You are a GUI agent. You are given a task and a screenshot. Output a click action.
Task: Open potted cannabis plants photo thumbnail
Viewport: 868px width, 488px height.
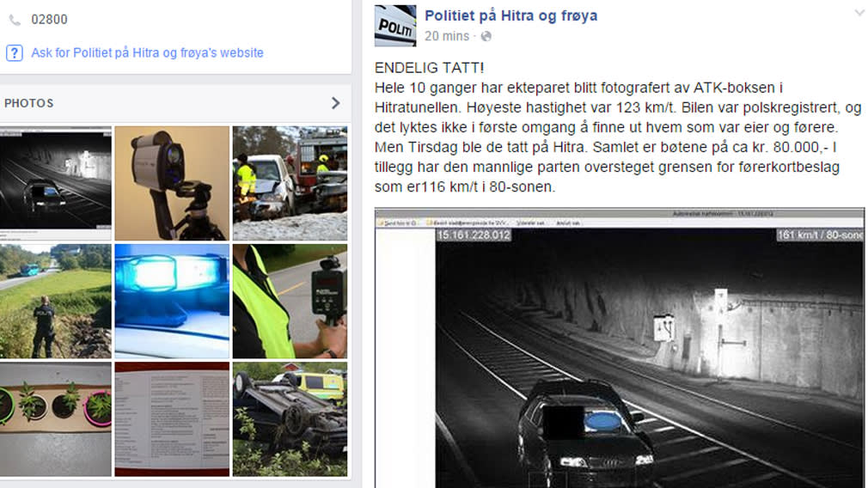click(55, 419)
